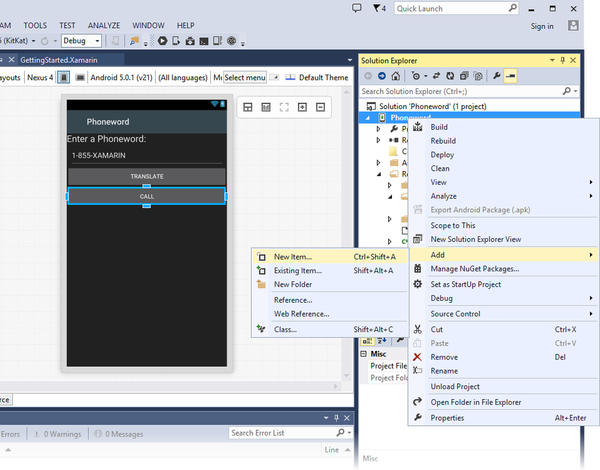600x470 pixels.
Task: Click the TRANSLATE button in the designer
Action: 147,177
